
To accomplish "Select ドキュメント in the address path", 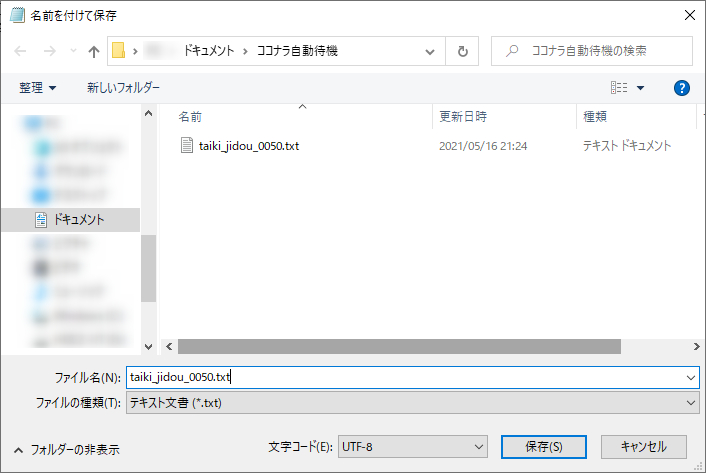I will pos(209,51).
